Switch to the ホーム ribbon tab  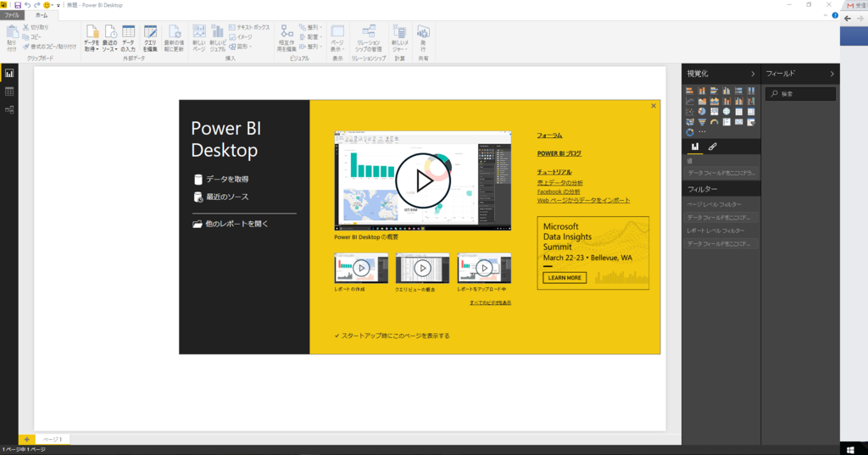[42, 15]
